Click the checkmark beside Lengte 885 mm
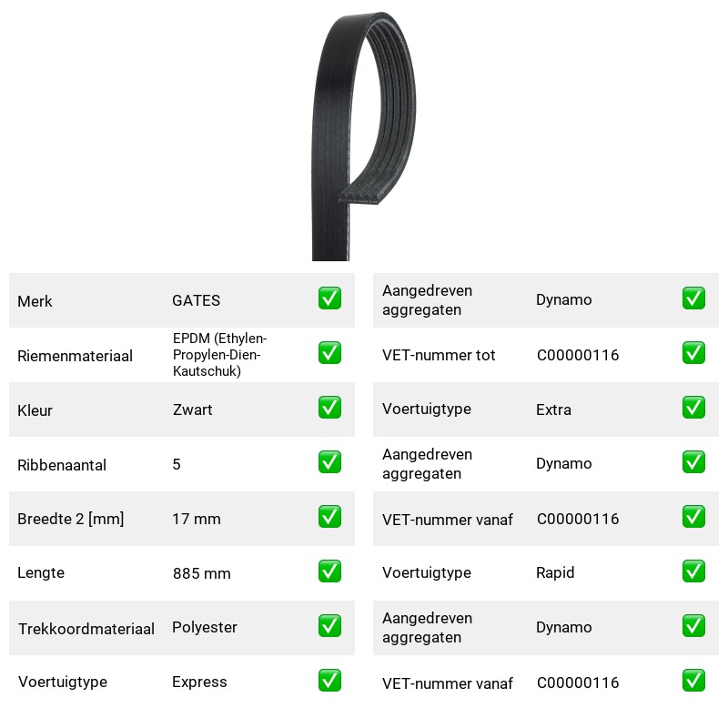Viewport: 728px width, 728px height. click(x=329, y=571)
